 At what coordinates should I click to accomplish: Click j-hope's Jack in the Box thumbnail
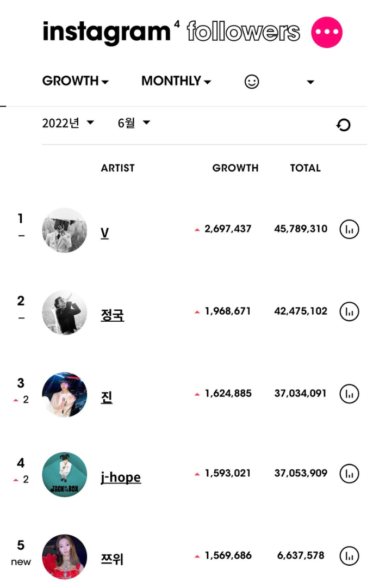click(x=64, y=474)
